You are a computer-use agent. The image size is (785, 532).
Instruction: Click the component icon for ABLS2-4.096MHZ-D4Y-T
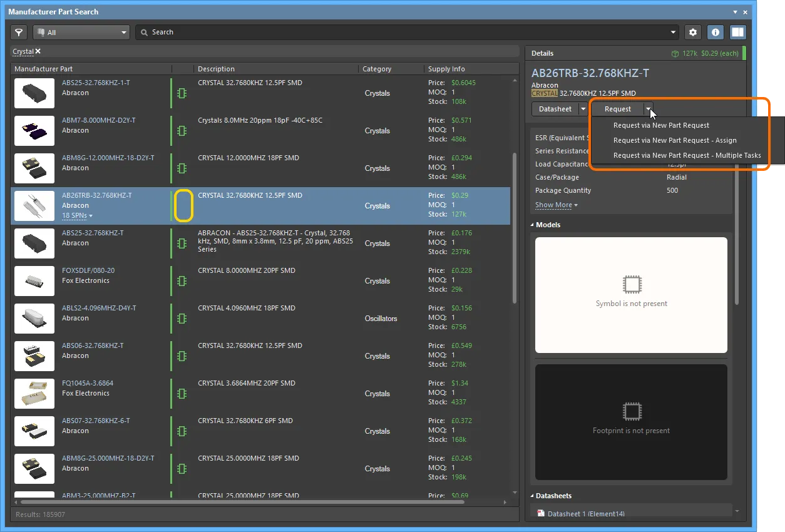[x=182, y=319]
